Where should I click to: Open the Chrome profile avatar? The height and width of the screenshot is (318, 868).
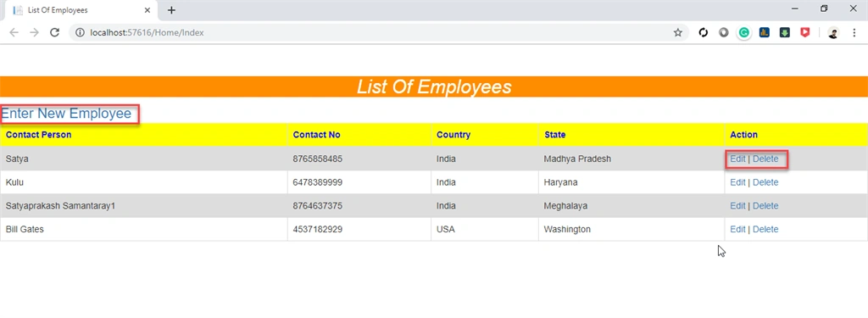coord(833,33)
